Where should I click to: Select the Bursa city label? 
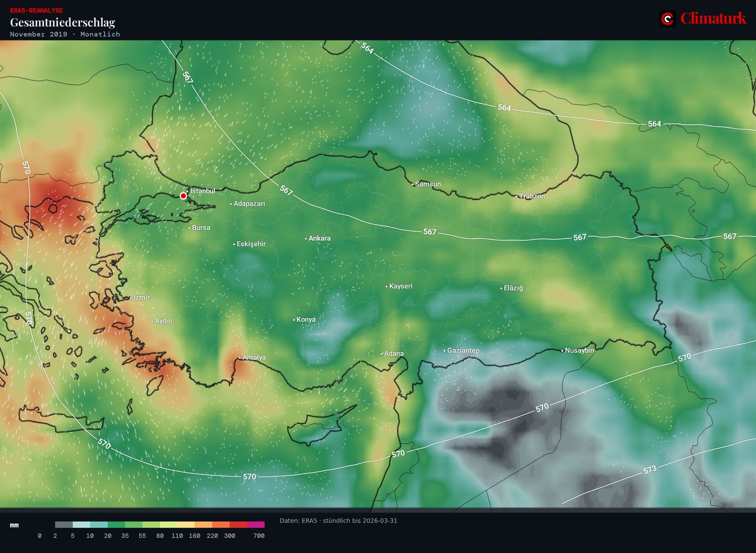coord(201,227)
